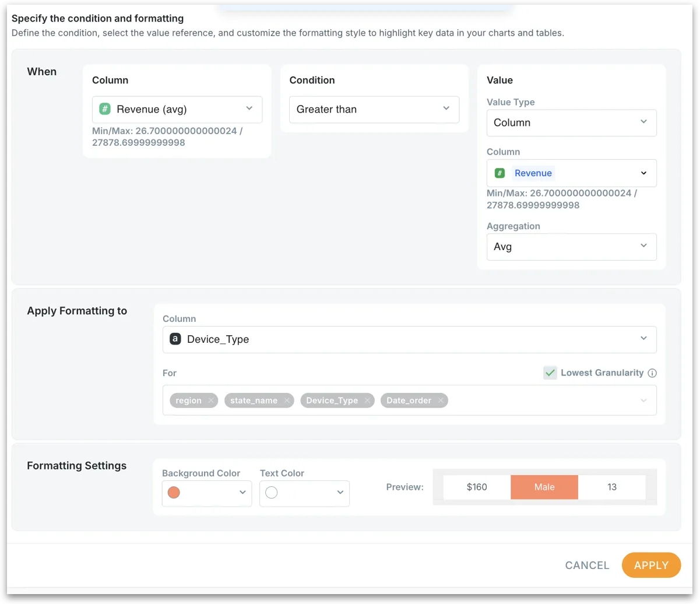Click the orange Male preview cell
Image resolution: width=700 pixels, height=604 pixels.
coord(544,487)
